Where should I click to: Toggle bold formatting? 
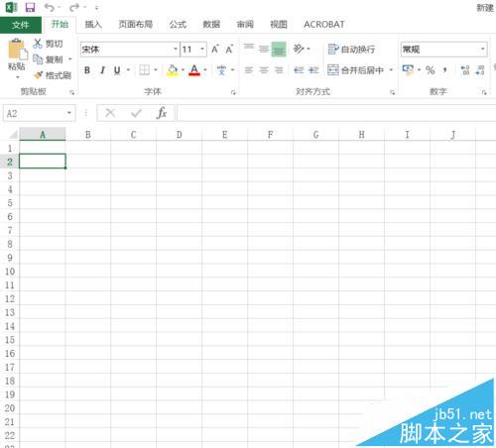click(87, 70)
